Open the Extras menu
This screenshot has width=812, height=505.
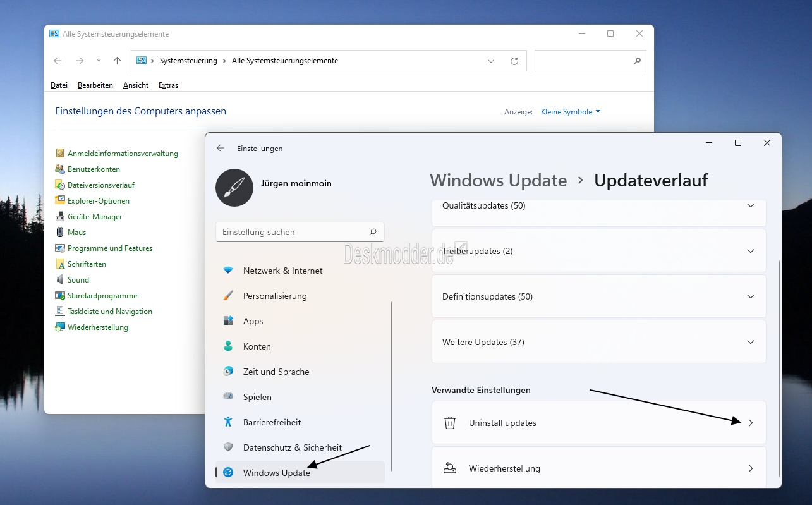coord(168,85)
